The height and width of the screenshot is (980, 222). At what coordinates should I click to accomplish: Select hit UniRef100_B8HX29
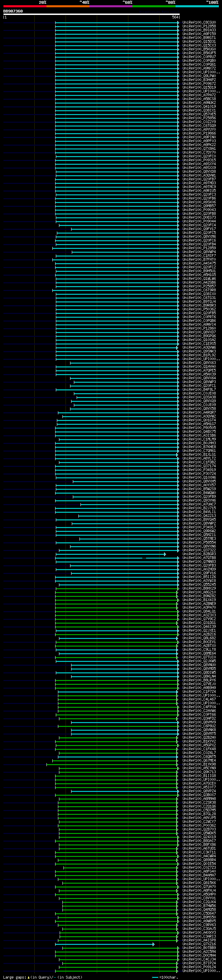pyautogui.click(x=199, y=589)
